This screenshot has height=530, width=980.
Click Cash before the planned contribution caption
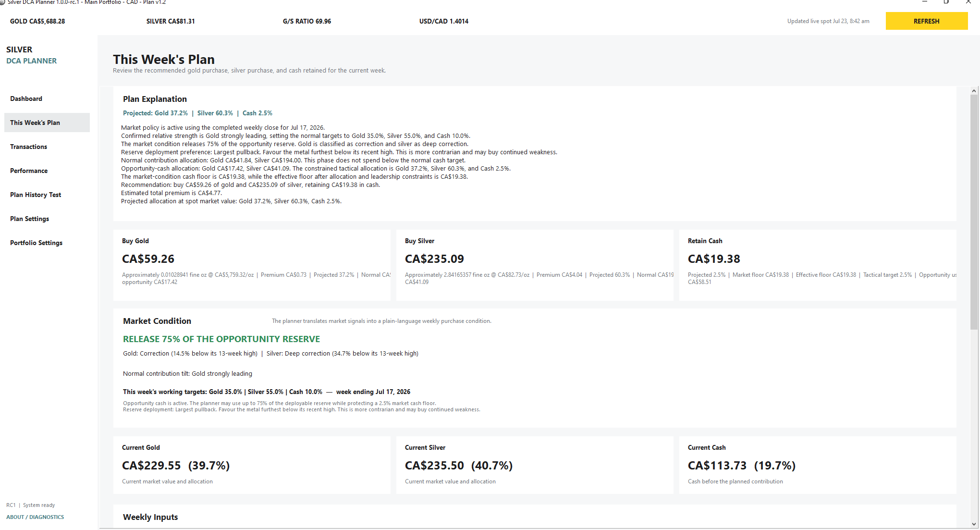click(735, 481)
